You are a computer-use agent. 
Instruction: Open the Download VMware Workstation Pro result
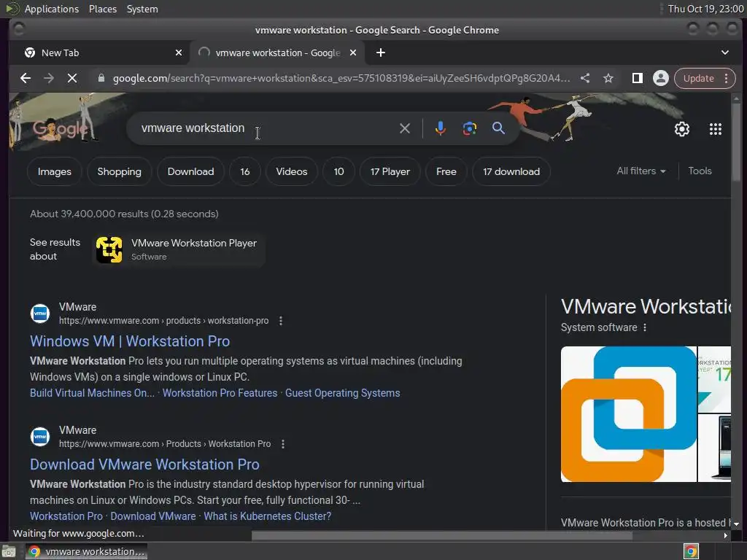pyautogui.click(x=145, y=464)
